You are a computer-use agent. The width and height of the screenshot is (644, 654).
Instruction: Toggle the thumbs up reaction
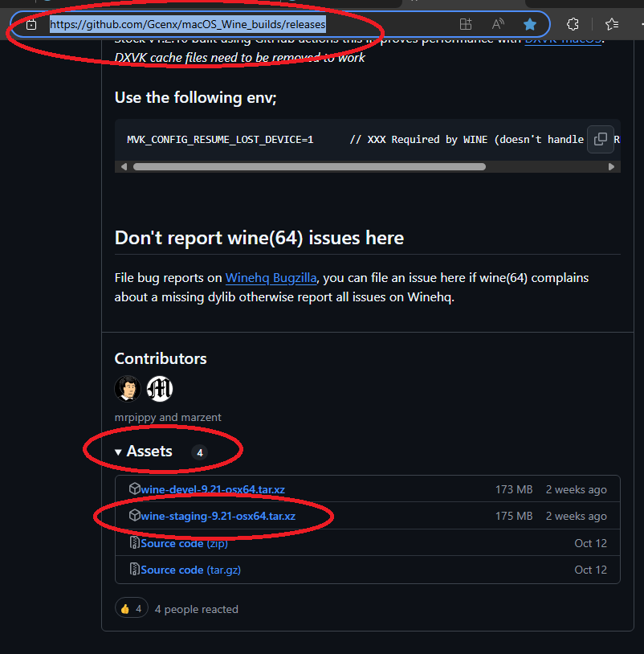(x=132, y=609)
